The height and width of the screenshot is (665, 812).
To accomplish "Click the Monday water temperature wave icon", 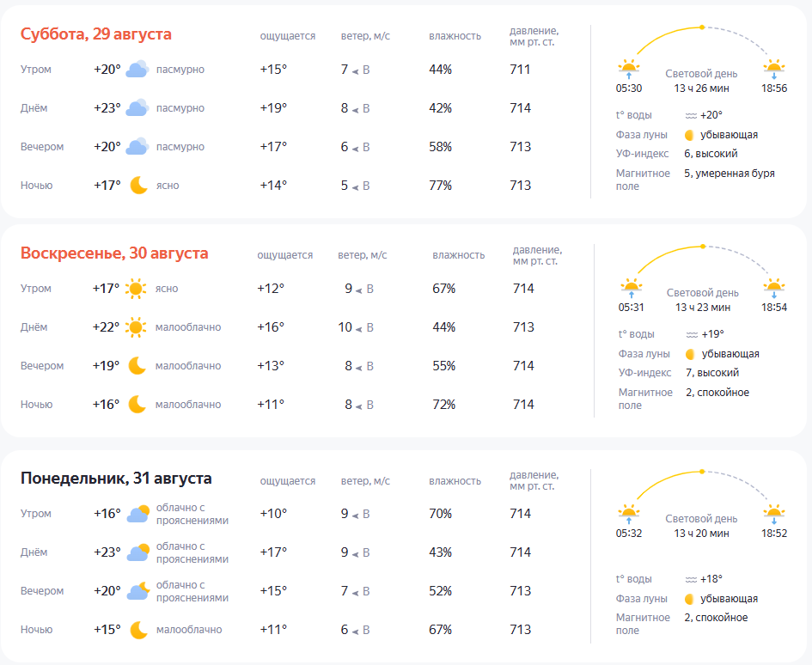I will pyautogui.click(x=691, y=580).
